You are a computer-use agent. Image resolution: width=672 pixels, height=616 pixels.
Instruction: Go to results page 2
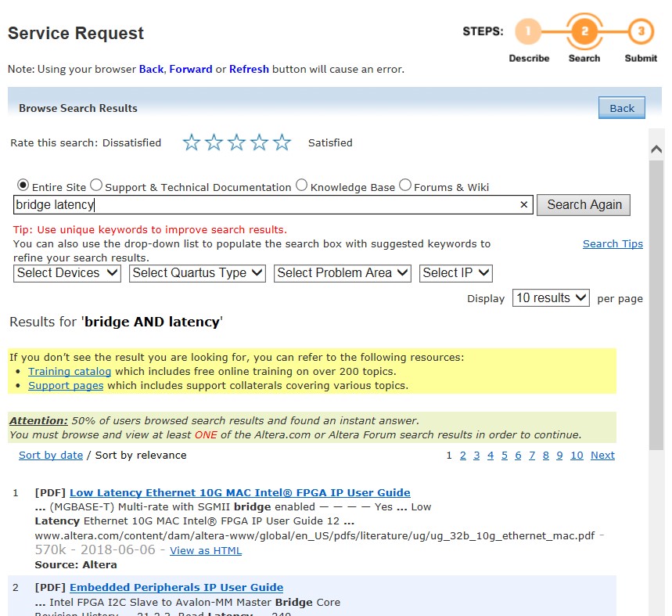click(x=463, y=456)
